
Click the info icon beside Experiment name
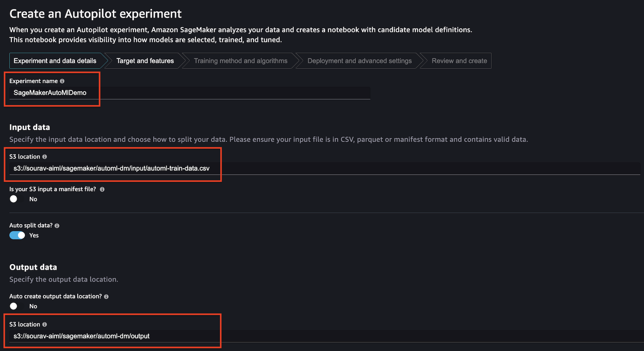62,81
